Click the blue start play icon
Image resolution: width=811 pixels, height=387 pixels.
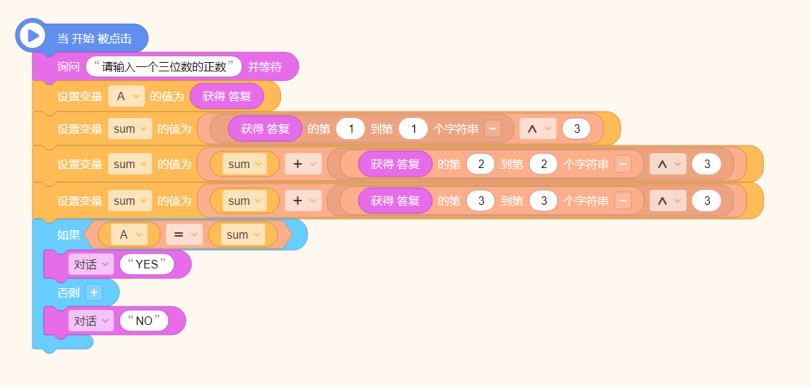[32, 35]
